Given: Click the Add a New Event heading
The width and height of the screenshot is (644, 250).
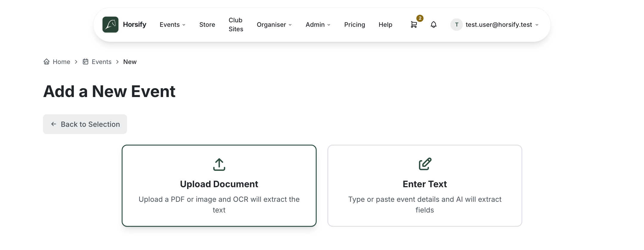Looking at the screenshot, I should tap(109, 91).
